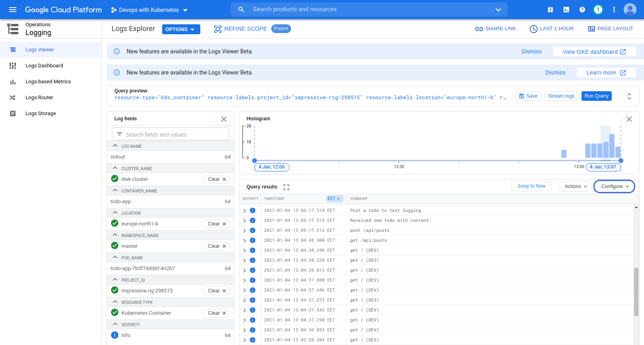Select Logs Storage in sidebar

(51, 114)
